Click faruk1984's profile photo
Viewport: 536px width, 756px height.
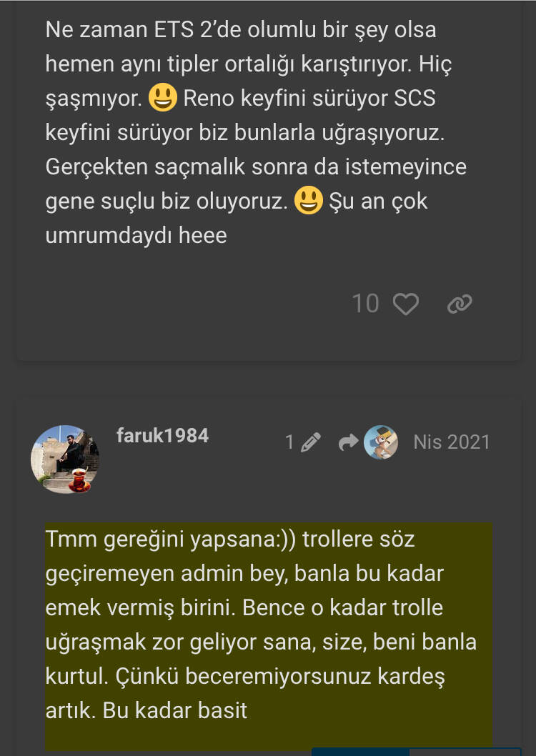click(x=64, y=458)
